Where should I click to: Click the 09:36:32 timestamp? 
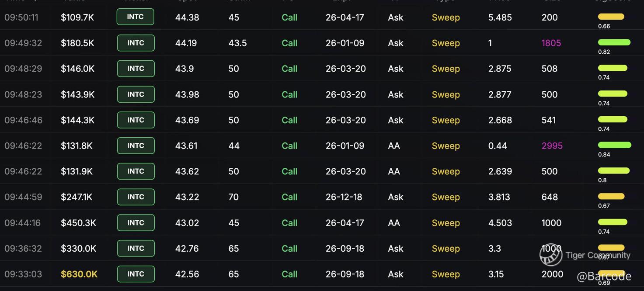click(23, 249)
